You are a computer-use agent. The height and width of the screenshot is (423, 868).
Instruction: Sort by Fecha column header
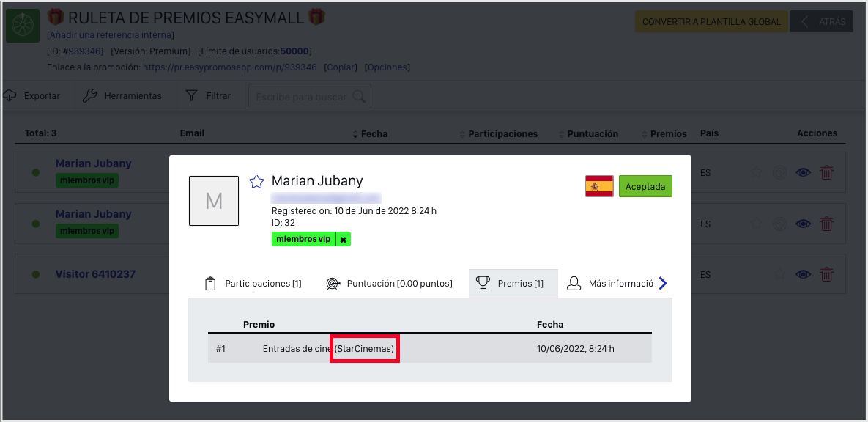(370, 133)
